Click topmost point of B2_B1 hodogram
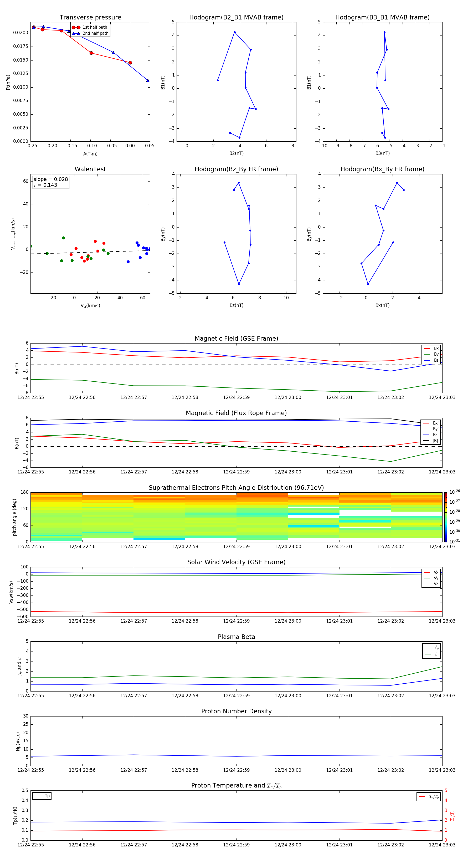This screenshot has height=868, width=473. pyautogui.click(x=235, y=32)
